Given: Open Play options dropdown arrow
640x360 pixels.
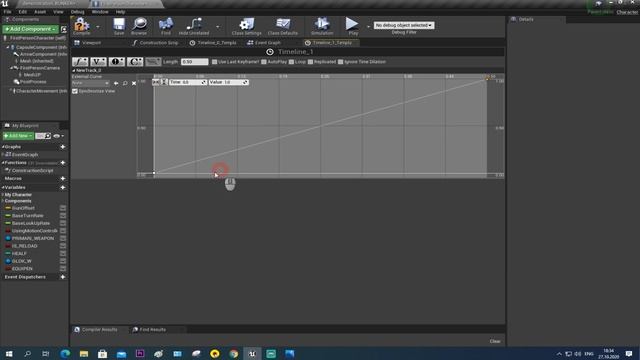Looking at the screenshot, I should (x=368, y=27).
